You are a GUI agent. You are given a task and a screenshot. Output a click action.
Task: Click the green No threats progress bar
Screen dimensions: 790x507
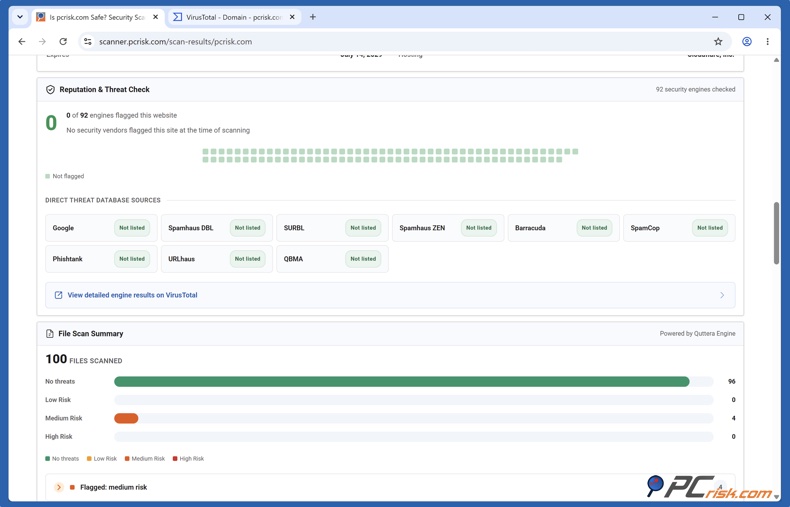pyautogui.click(x=402, y=382)
